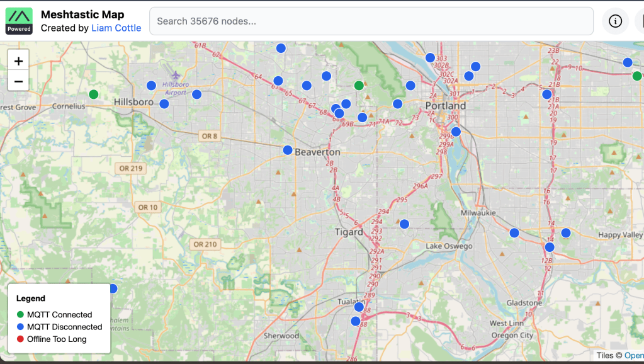Select blue node east of Milwaukie
This screenshot has width=644, height=364.
tap(514, 232)
